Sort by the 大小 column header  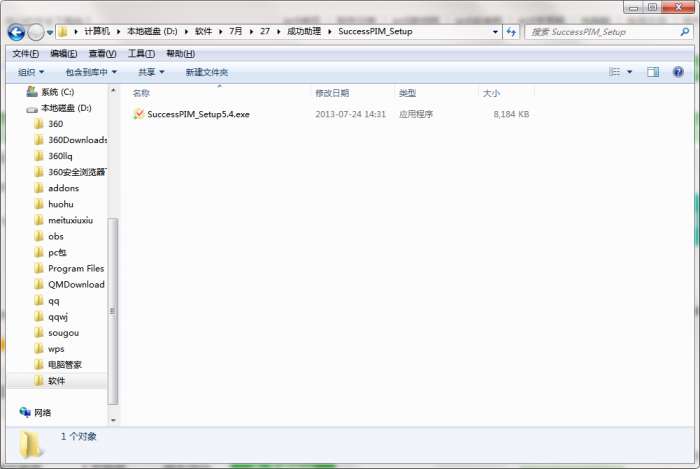[x=491, y=93]
